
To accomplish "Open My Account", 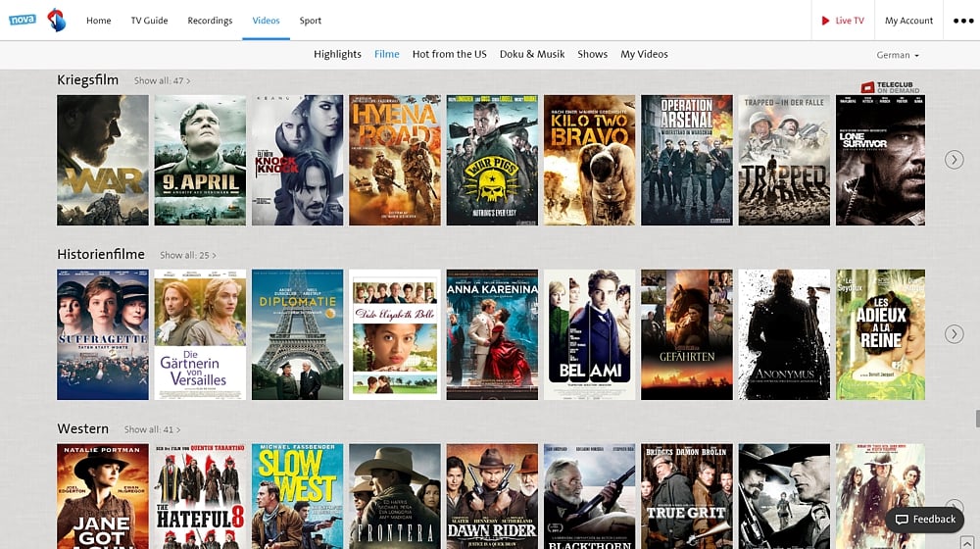I will click(x=908, y=21).
